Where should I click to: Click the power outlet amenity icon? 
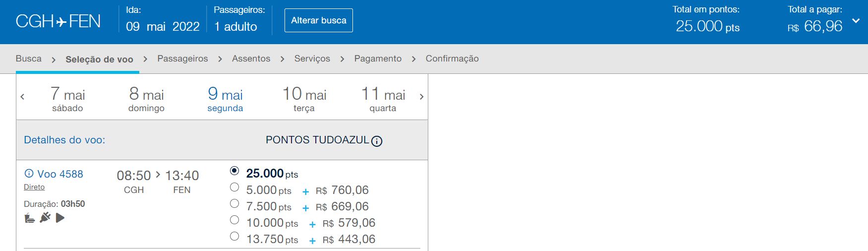click(45, 217)
